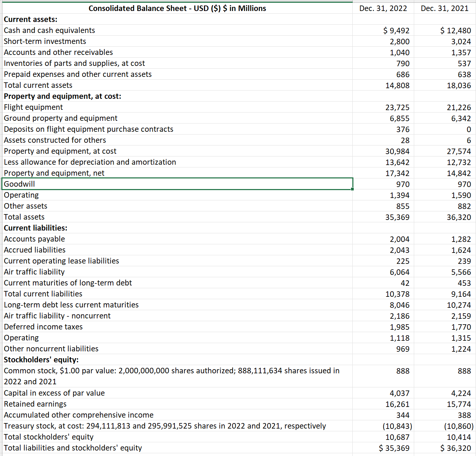Click the Total assets value 35,369
Screen dimensions: 476x456
point(398,217)
